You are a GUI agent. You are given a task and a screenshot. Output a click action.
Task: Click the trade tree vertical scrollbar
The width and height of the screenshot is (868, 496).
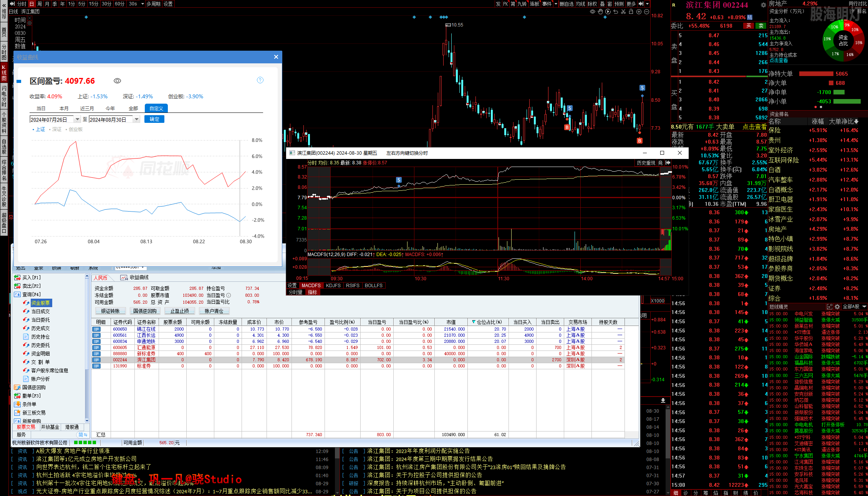(x=87, y=348)
